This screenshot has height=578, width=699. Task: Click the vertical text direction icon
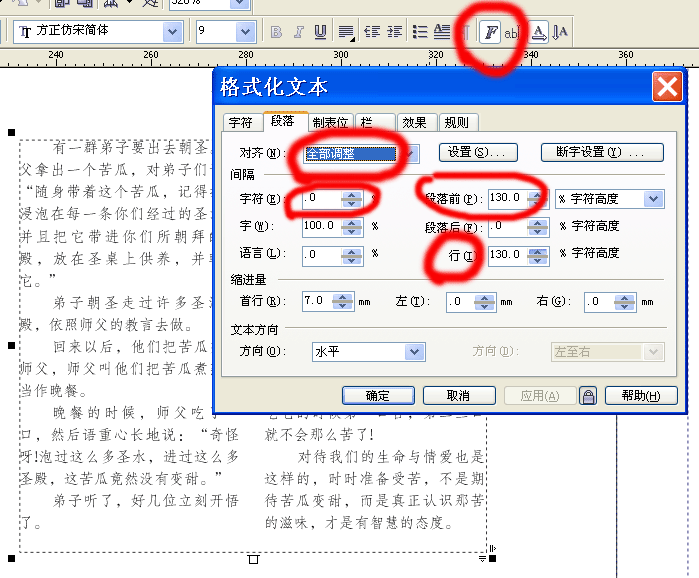click(x=559, y=32)
